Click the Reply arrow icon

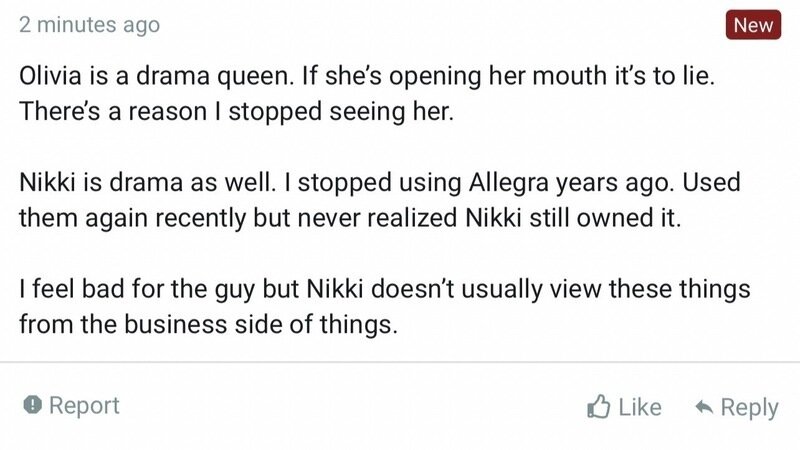[704, 407]
